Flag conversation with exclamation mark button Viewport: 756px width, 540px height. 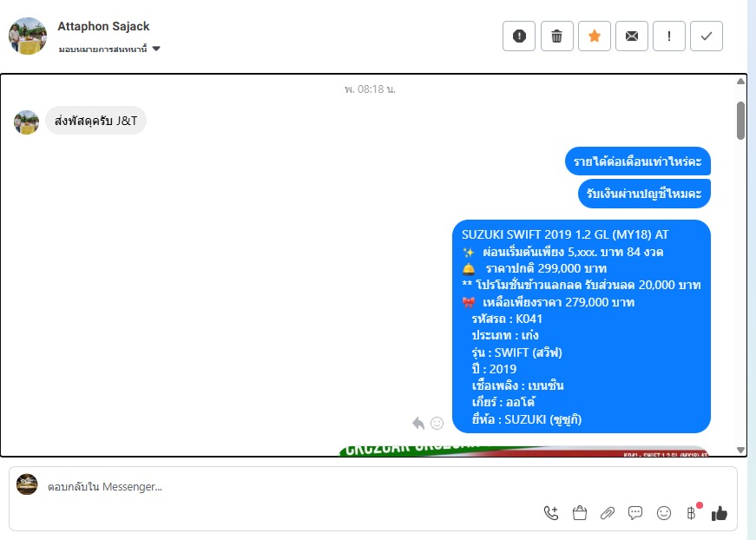pos(669,36)
